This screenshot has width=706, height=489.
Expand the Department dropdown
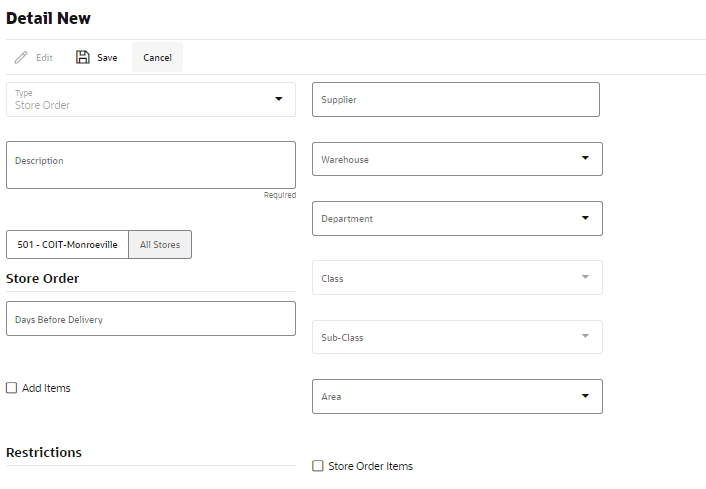tap(457, 218)
